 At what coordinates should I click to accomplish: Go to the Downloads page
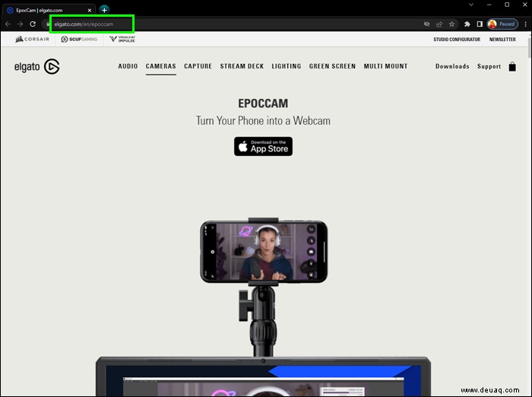(452, 66)
